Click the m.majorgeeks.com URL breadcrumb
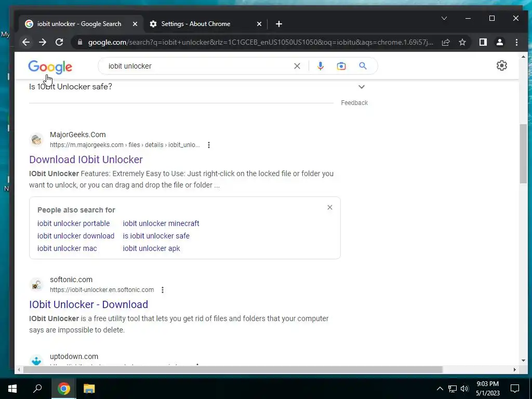532x399 pixels. [x=125, y=145]
